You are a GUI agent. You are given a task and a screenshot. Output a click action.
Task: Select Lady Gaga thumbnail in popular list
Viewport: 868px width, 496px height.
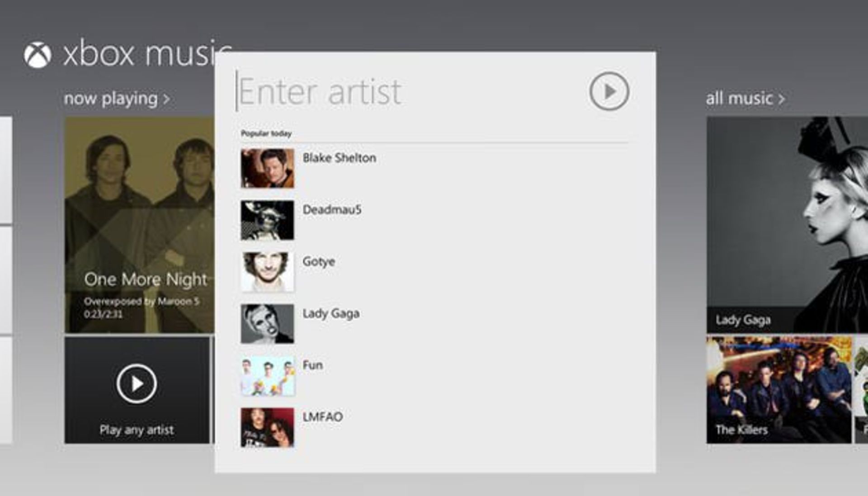[267, 324]
